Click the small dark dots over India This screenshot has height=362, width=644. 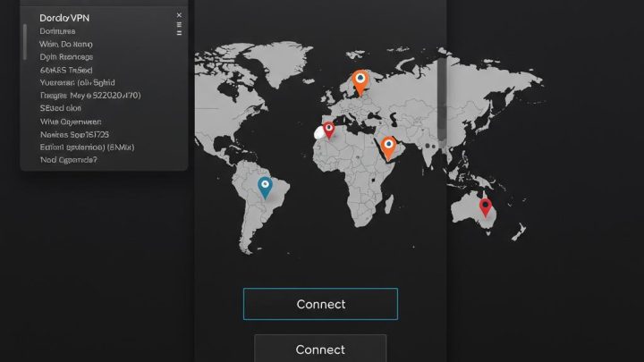431,146
